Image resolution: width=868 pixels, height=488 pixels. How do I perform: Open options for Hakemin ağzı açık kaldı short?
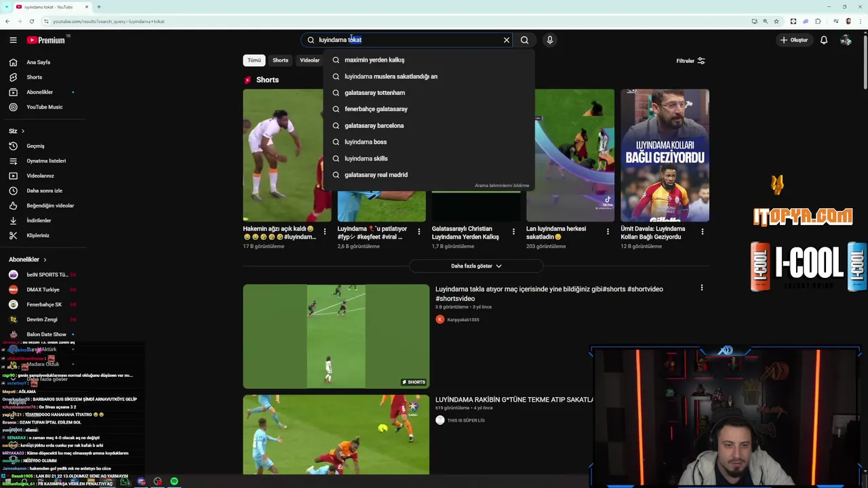(325, 232)
